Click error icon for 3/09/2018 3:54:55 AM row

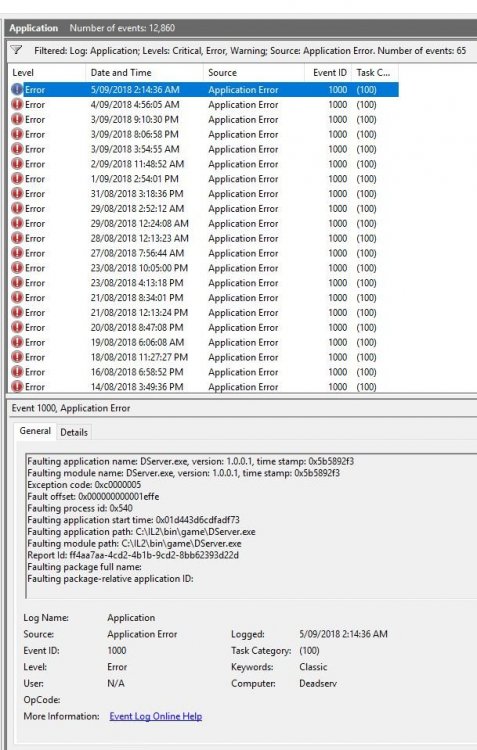pyautogui.click(x=17, y=149)
